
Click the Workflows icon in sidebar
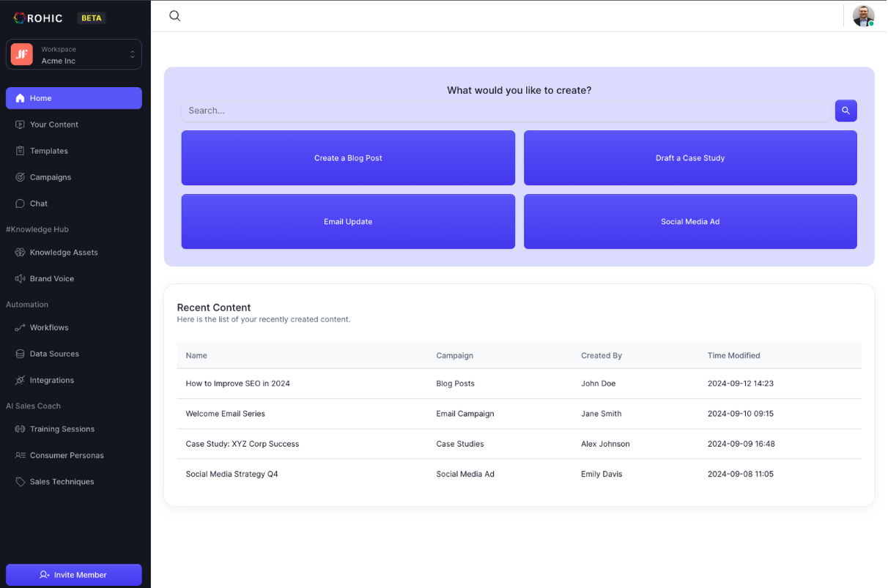click(20, 328)
